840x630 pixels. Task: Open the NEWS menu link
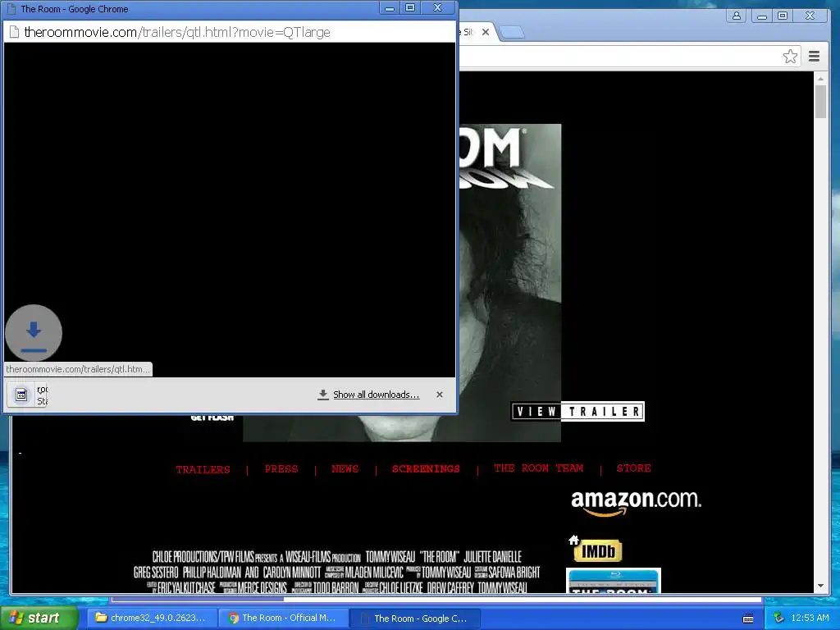(345, 468)
